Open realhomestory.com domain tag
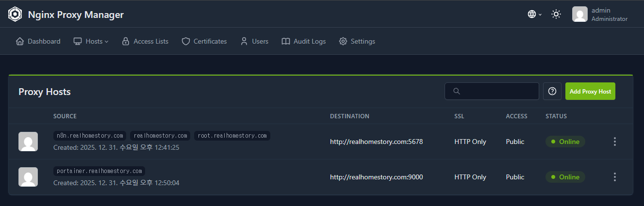644x206 pixels. click(161, 136)
